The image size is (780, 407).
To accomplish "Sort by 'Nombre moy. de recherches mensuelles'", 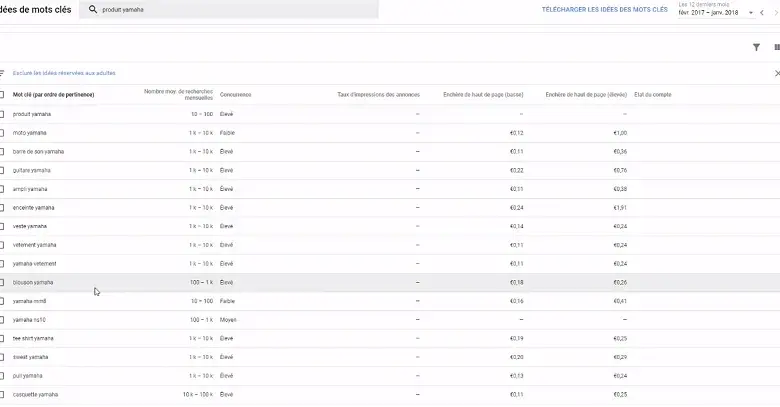I will pyautogui.click(x=178, y=95).
